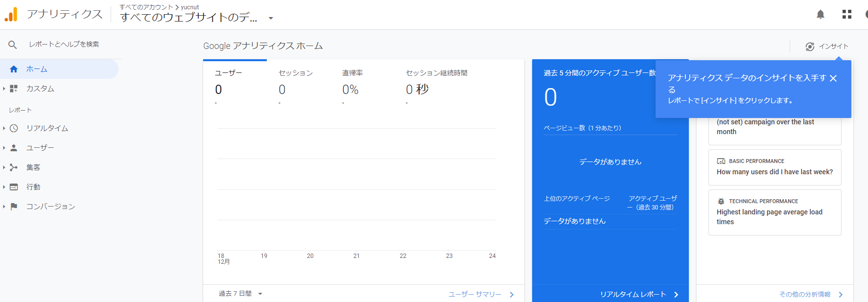This screenshot has height=302, width=868.
Task: Click the すべてのウェブサイトのデ... view title
Action: point(188,18)
